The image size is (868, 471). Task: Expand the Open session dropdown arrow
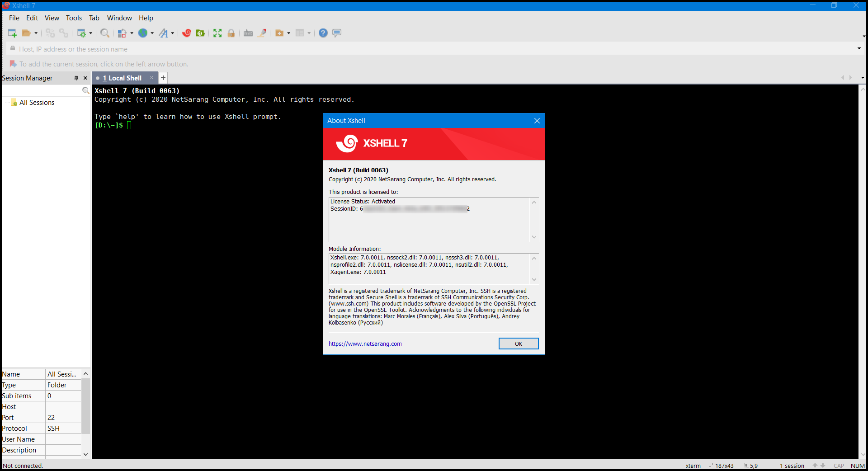36,33
